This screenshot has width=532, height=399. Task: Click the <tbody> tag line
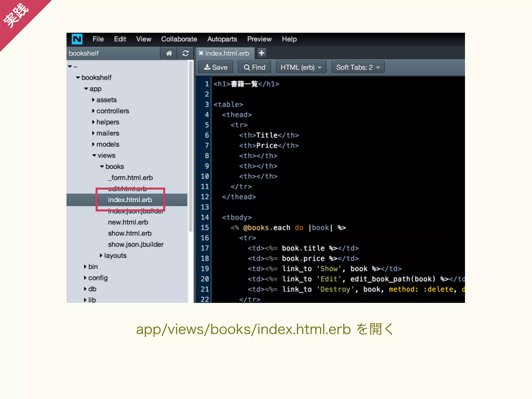point(237,217)
